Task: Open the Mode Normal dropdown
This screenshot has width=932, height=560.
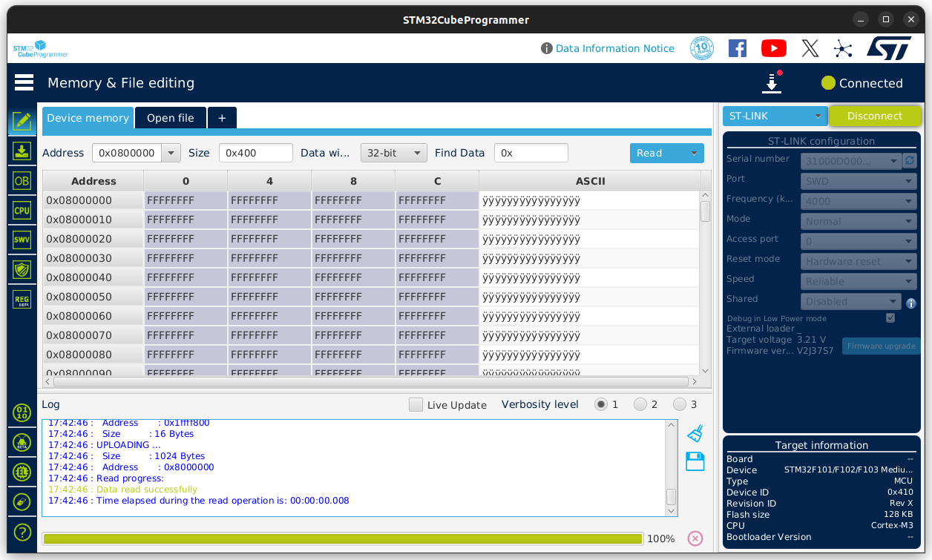Action: (859, 221)
